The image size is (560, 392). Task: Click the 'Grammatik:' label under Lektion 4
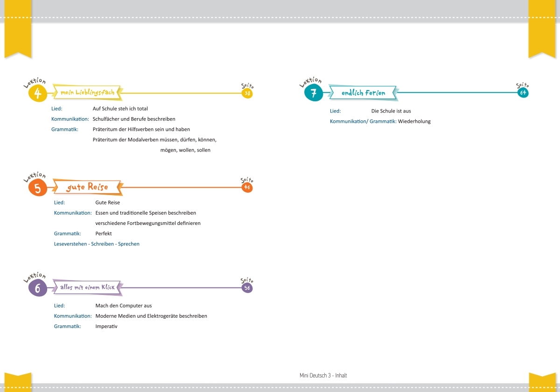click(x=64, y=129)
